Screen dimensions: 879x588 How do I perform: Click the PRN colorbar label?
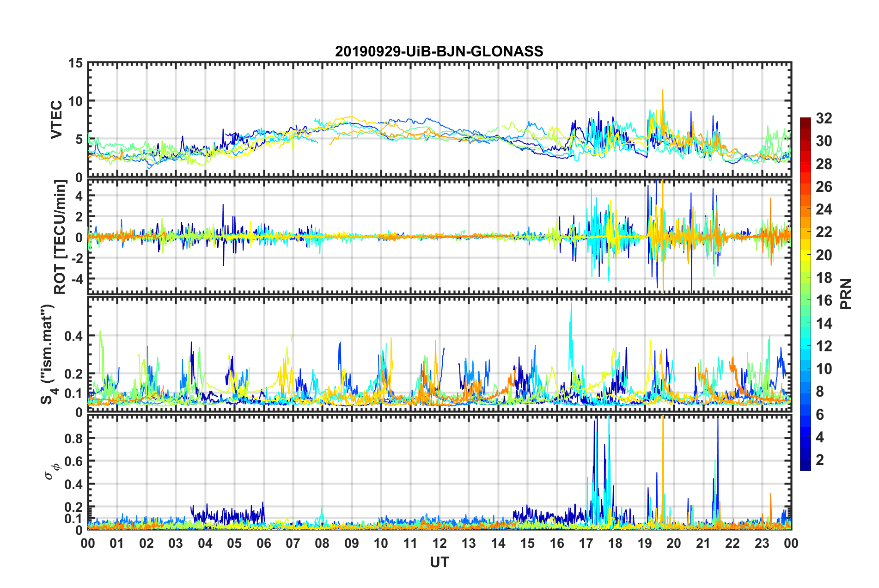tap(846, 294)
